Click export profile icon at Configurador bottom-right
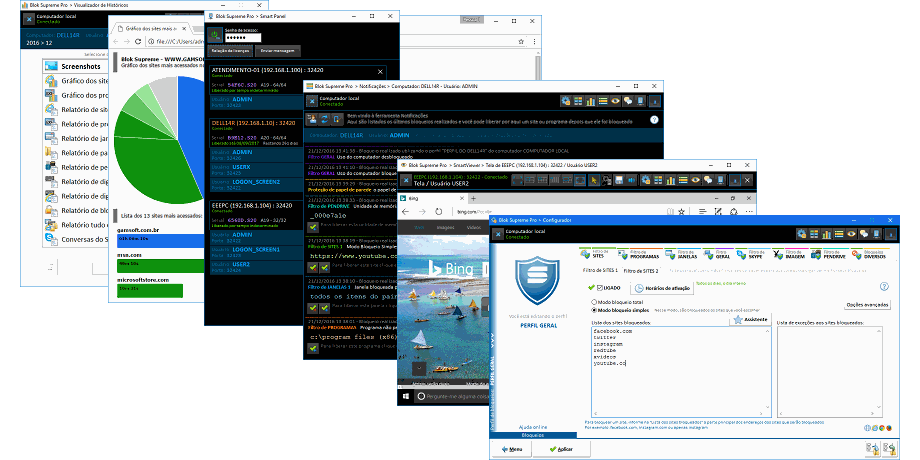Screen dimensions: 920x460 889,449
